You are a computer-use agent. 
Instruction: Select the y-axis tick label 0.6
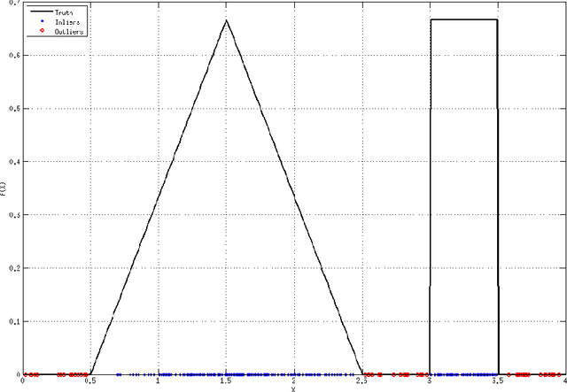click(12, 55)
